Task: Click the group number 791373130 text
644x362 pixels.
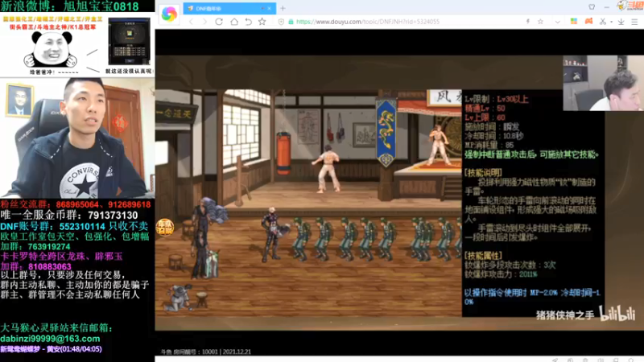Action: 113,215
